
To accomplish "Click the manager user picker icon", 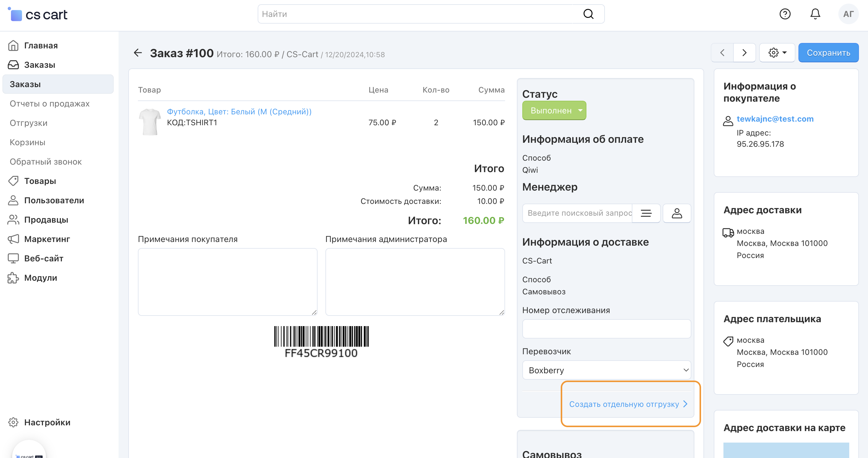I will tap(677, 213).
